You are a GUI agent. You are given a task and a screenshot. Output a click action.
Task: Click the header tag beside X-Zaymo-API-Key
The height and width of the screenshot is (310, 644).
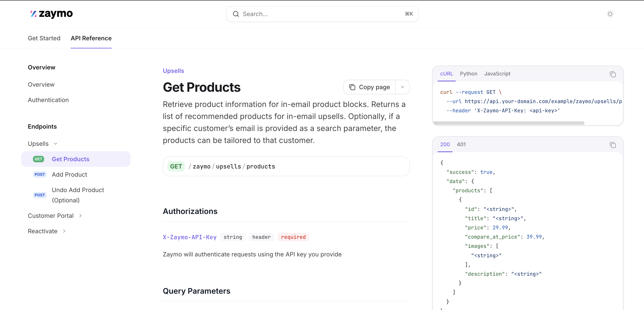[261, 237]
